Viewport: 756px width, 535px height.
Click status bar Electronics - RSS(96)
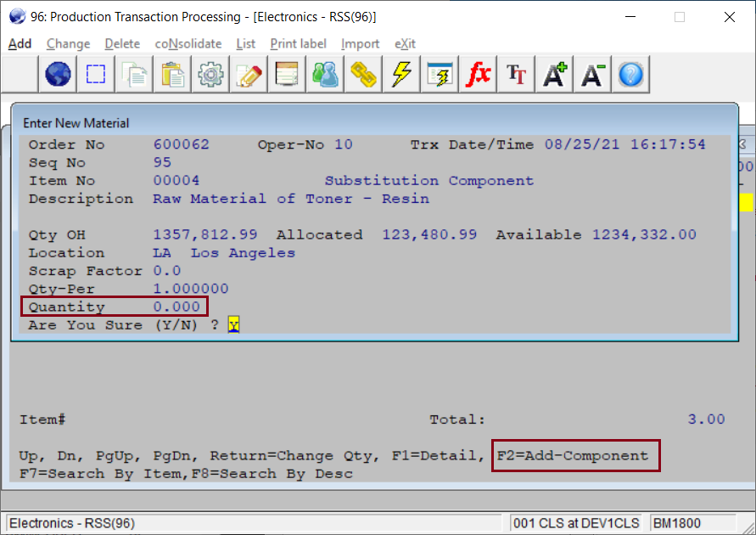coord(72,523)
